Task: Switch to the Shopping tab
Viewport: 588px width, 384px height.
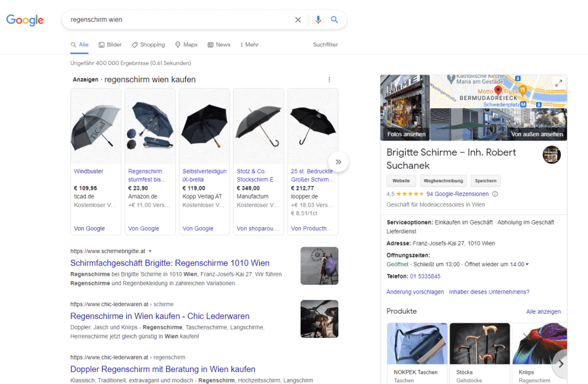Action: (149, 45)
